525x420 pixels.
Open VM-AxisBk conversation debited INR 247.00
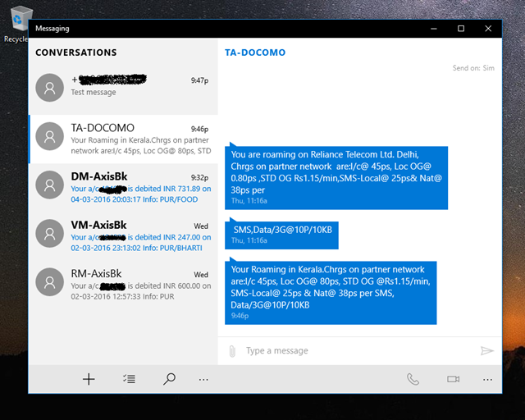coord(123,236)
